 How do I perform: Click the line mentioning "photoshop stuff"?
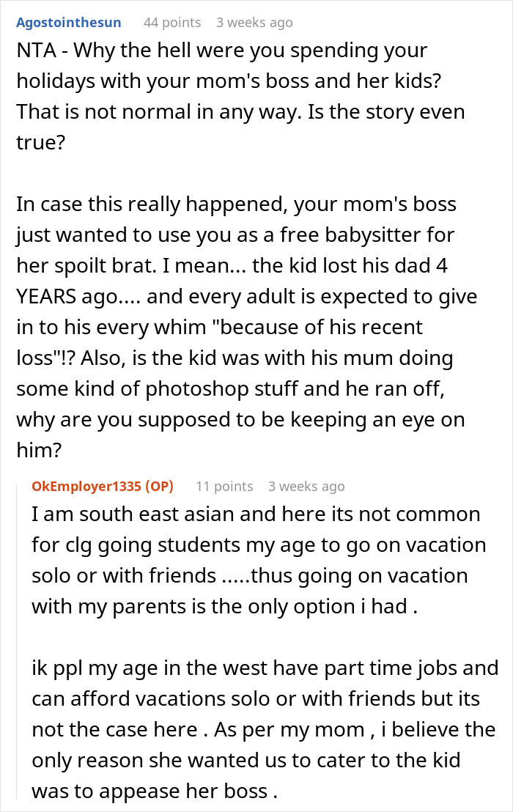(230, 389)
